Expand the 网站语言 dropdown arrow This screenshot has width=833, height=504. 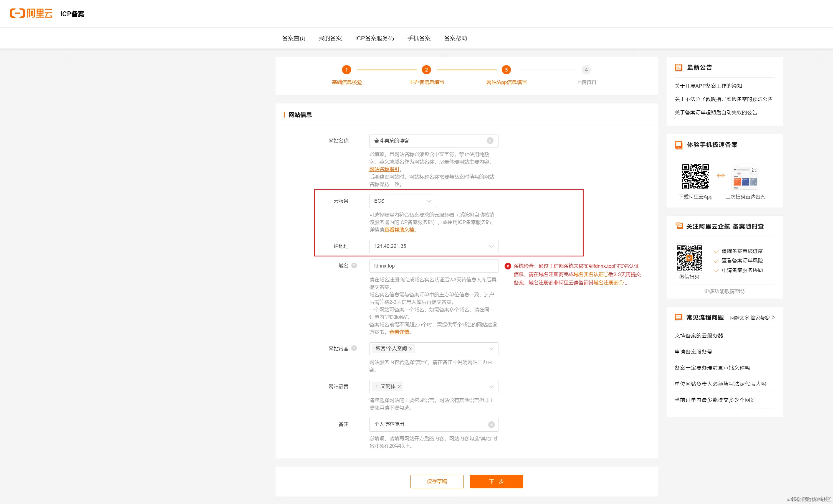[x=491, y=386]
